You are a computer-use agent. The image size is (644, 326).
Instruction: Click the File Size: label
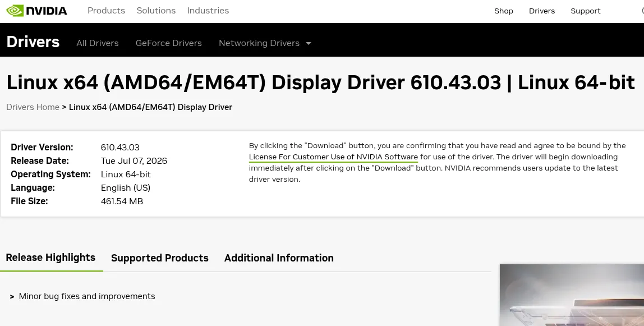pyautogui.click(x=29, y=201)
